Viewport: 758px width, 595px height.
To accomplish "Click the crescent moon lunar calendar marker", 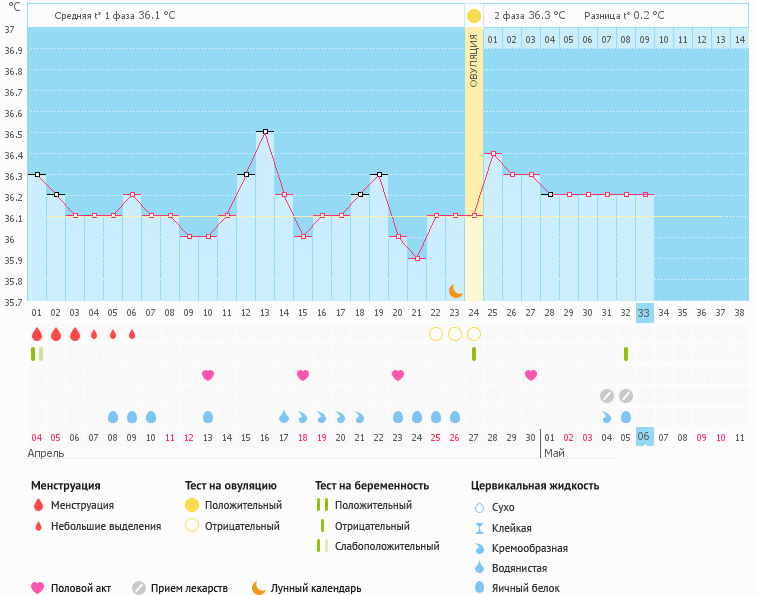I will pos(455,290).
